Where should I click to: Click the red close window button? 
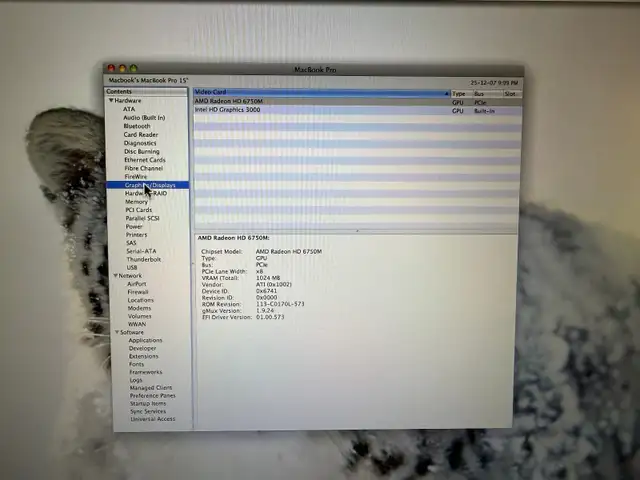(111, 68)
